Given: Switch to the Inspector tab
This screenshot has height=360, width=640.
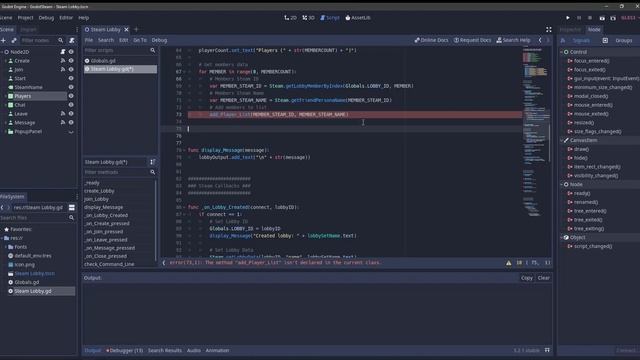Looking at the screenshot, I should (x=570, y=29).
